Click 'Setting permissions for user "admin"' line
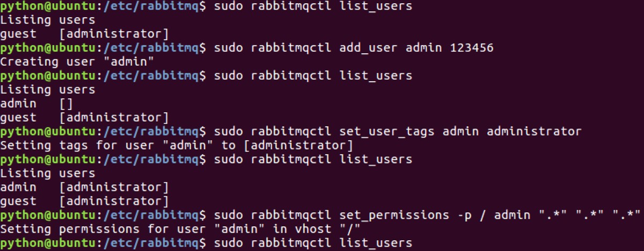644x251 pixels. (x=180, y=230)
